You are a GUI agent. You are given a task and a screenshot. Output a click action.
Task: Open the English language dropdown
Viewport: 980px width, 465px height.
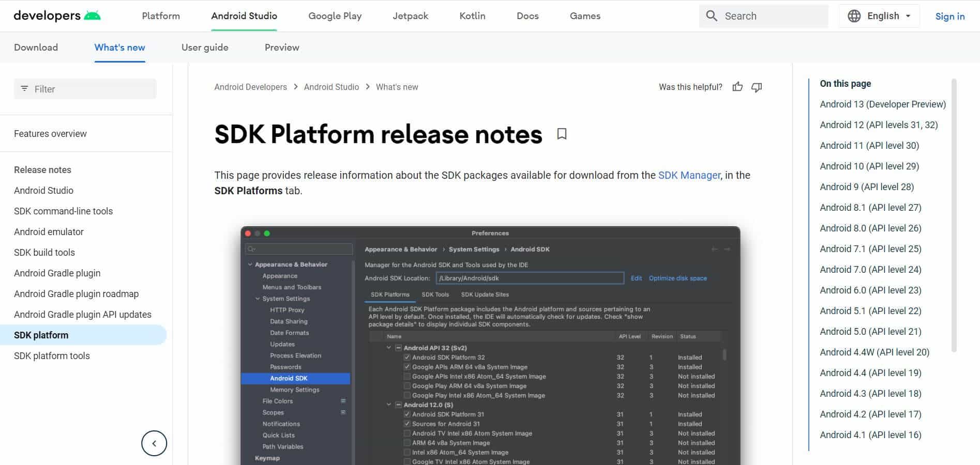click(879, 16)
